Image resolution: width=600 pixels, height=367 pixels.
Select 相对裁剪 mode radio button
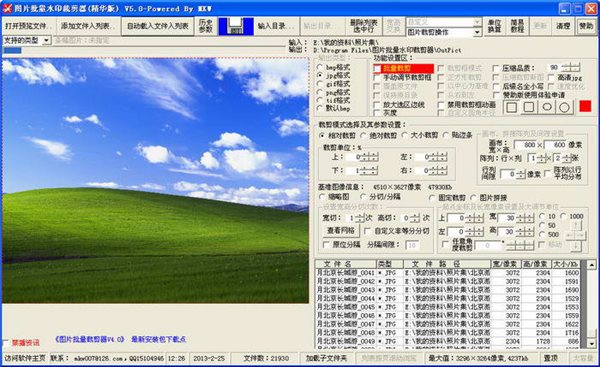[322, 135]
